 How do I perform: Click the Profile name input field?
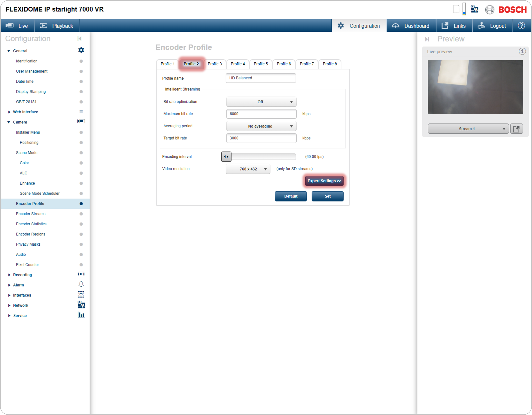[x=261, y=78]
